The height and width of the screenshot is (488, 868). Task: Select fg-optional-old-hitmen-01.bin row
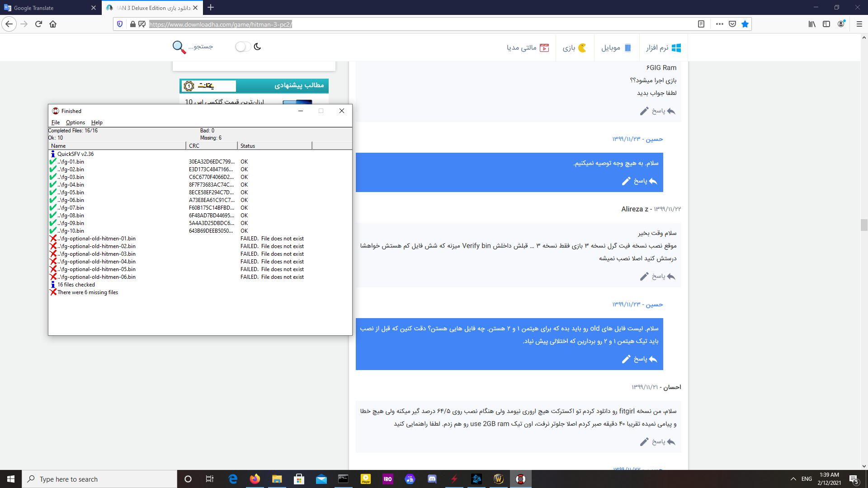click(x=200, y=239)
